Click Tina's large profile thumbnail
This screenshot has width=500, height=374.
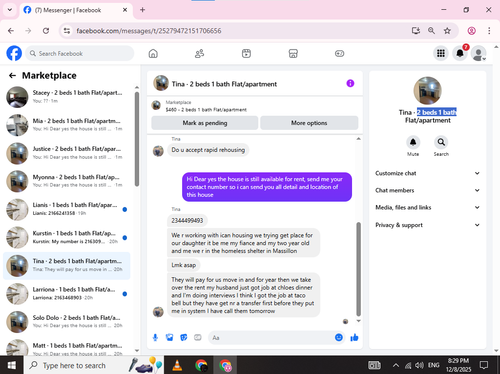pos(427,91)
